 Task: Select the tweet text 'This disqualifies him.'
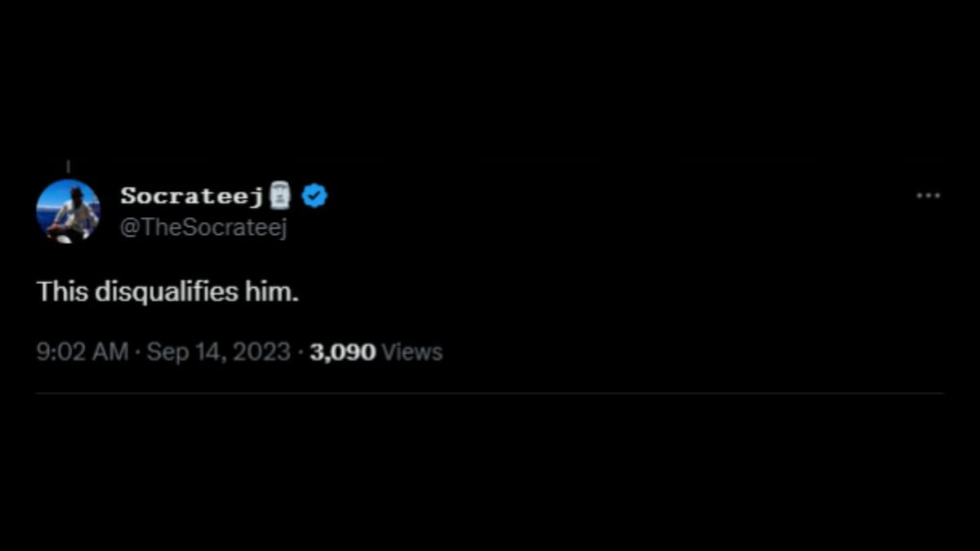(x=167, y=291)
